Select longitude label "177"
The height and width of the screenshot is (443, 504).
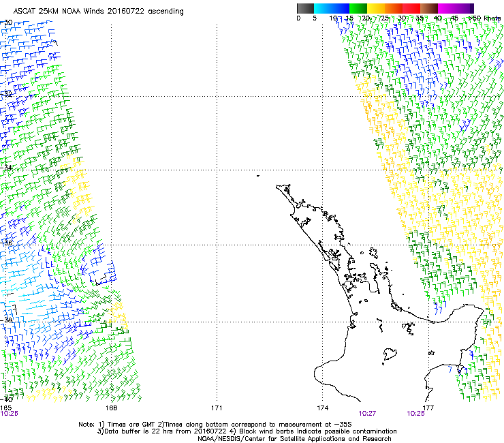428,408
